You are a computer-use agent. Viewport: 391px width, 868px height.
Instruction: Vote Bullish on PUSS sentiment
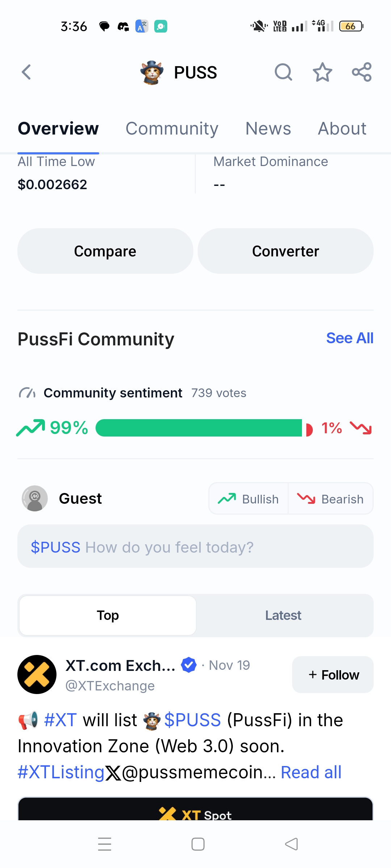(x=248, y=499)
